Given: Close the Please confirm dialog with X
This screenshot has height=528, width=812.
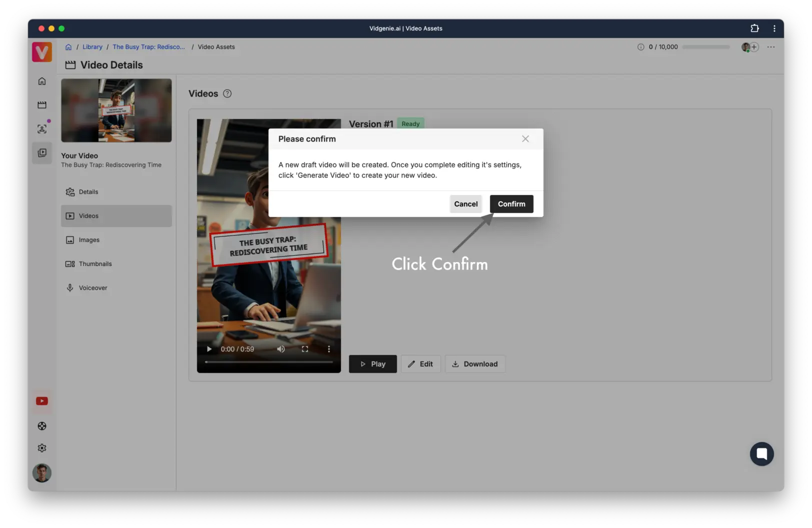Looking at the screenshot, I should (525, 139).
